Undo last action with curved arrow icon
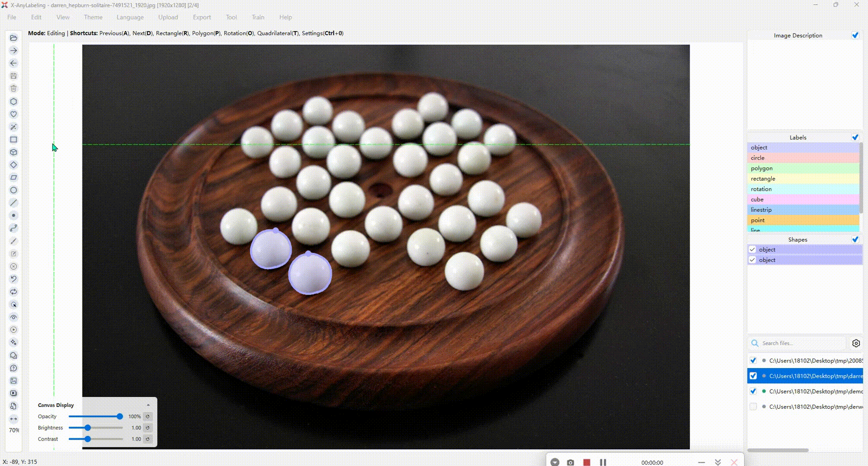This screenshot has width=868, height=466. coord(13,279)
